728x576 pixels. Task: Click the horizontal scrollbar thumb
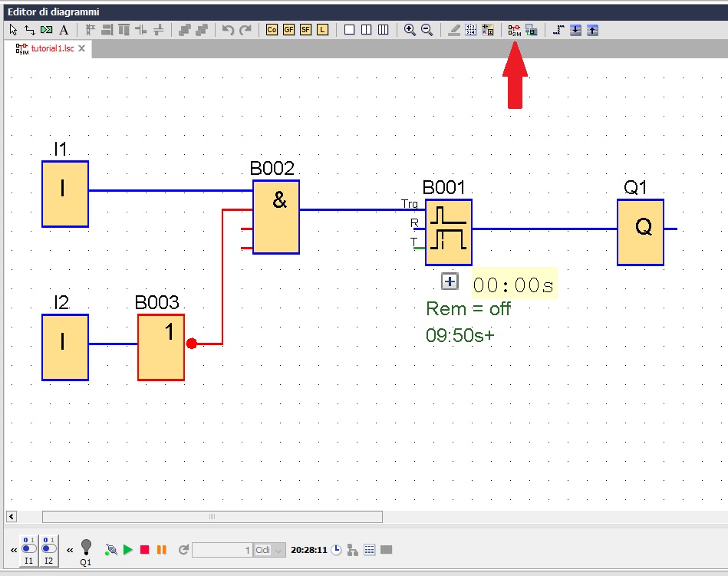coord(212,516)
